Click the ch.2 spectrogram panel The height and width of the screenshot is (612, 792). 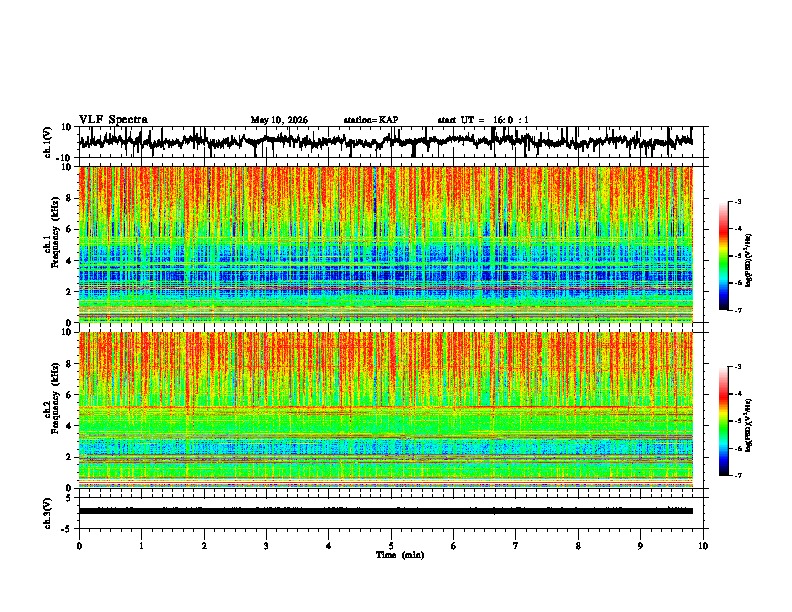pos(386,410)
